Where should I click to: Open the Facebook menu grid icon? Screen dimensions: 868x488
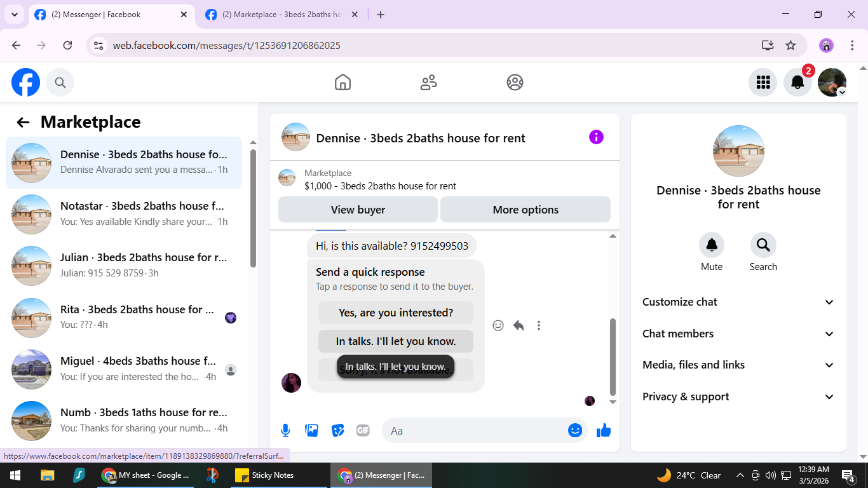763,83
